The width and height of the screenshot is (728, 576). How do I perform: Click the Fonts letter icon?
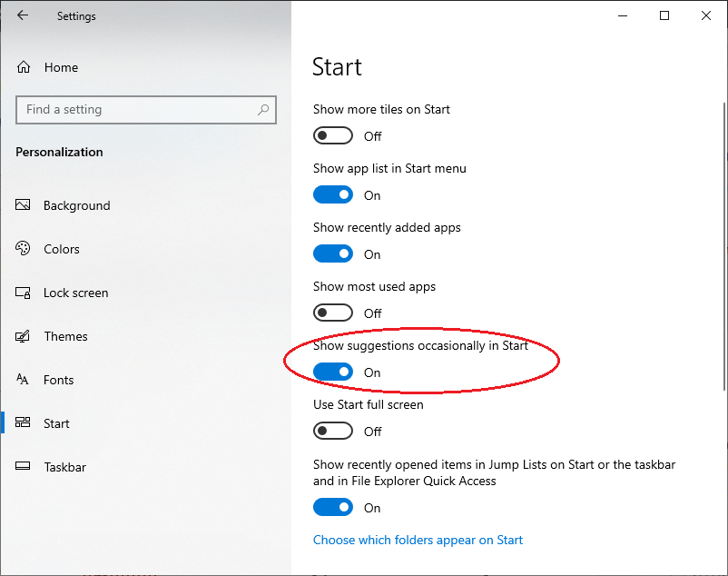25,380
